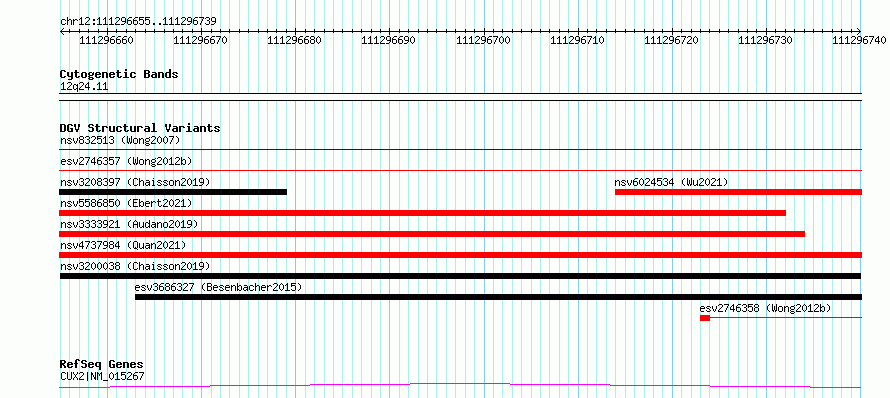Open variant esv2746357 (Wong2012b) label

tap(126, 161)
